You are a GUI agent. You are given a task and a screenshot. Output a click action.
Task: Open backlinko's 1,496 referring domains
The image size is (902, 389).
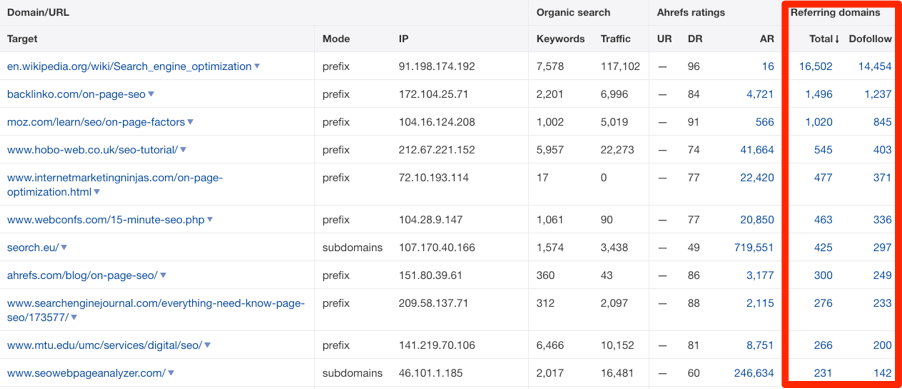819,94
